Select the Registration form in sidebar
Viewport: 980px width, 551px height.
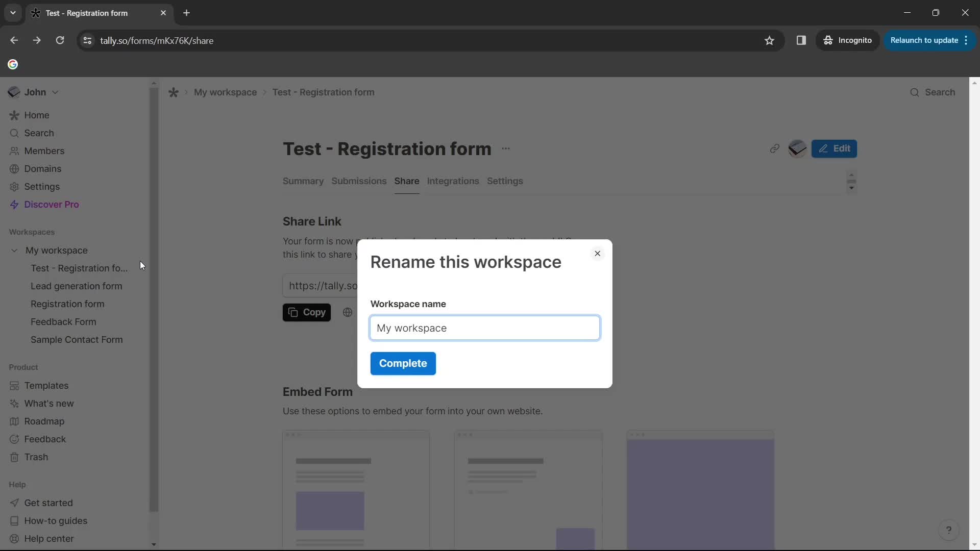pyautogui.click(x=67, y=304)
